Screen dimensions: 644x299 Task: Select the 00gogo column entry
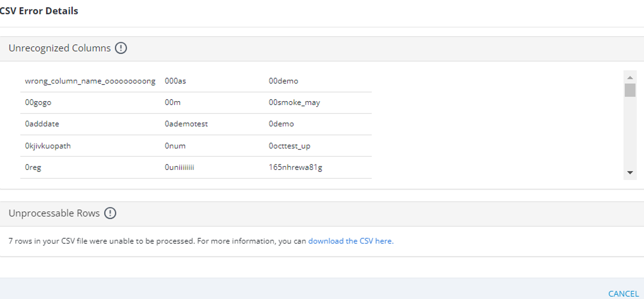tap(38, 102)
